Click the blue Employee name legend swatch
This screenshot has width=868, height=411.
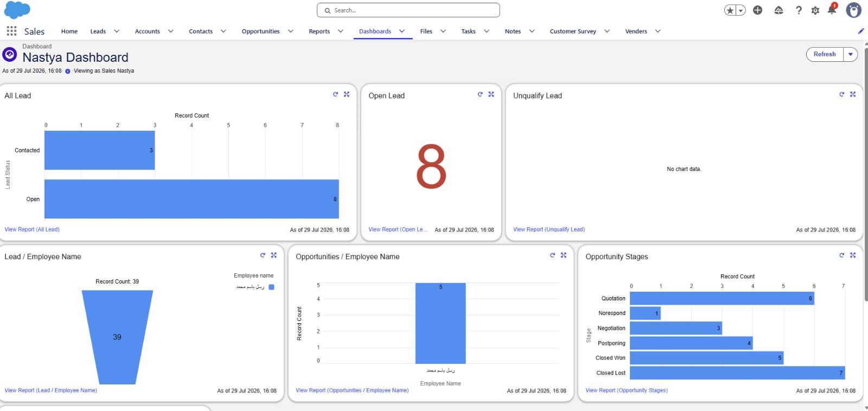272,287
